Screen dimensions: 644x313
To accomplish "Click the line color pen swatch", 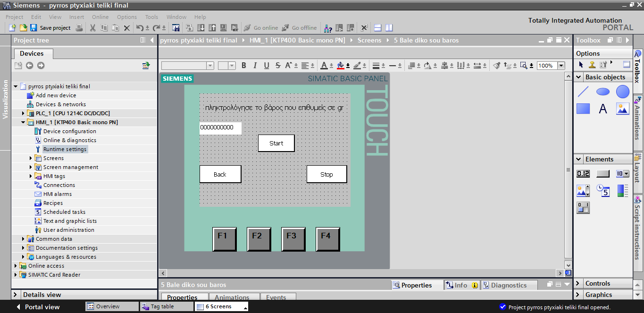I will (x=357, y=66).
